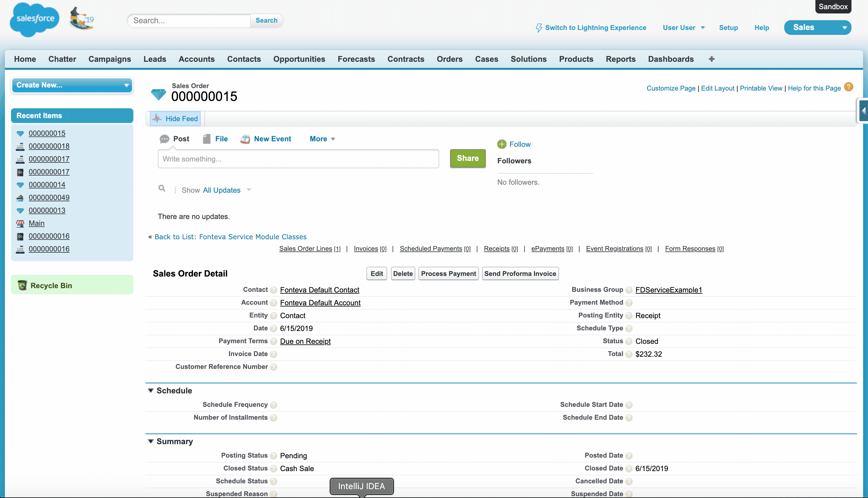Open the Due on Receipt link

[305, 341]
